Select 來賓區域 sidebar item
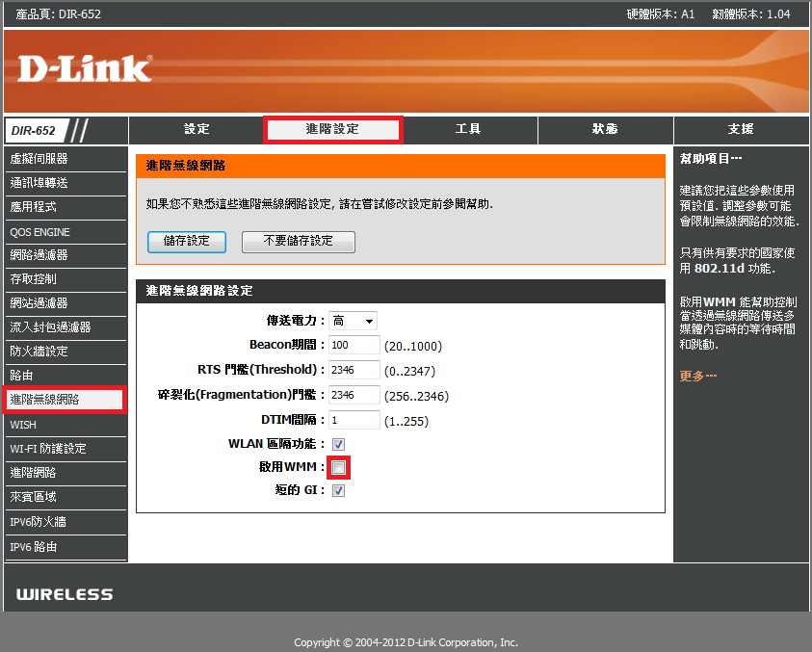 click(x=65, y=497)
